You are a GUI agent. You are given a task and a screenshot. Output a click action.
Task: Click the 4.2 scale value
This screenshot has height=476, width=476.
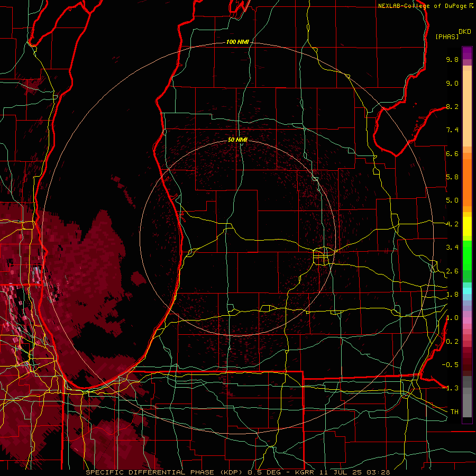[452, 224]
